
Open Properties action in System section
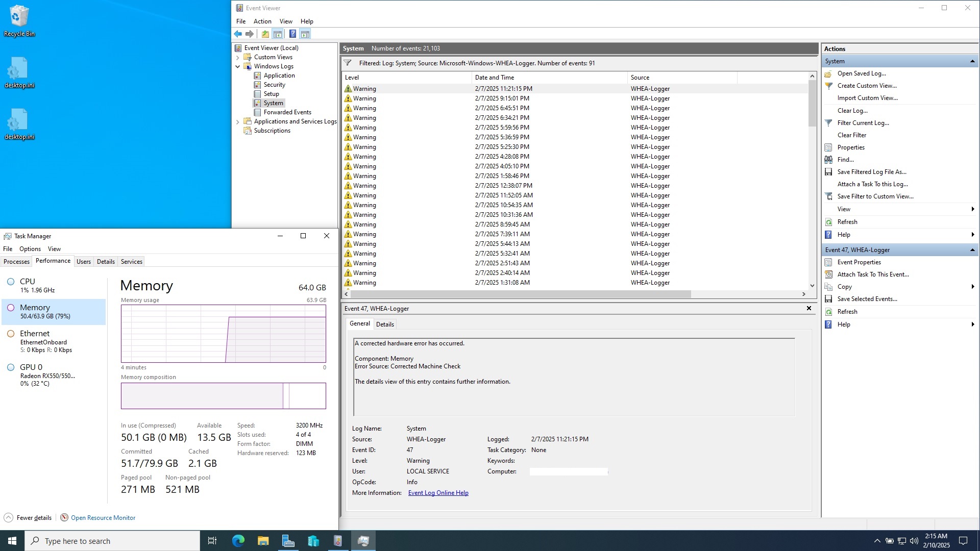click(851, 147)
